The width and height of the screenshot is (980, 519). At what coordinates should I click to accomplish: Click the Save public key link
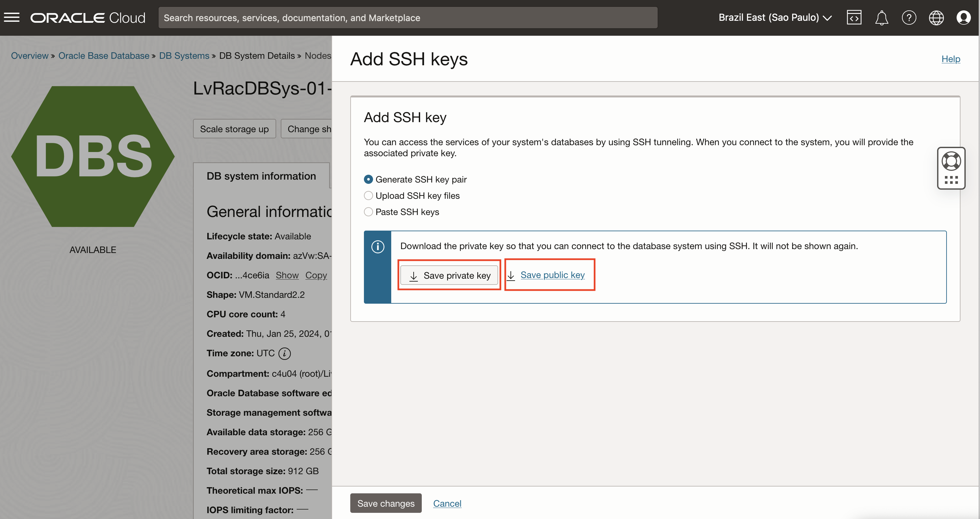552,275
